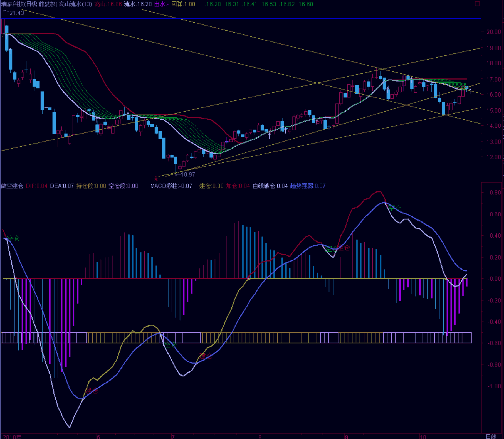Click the 白线破仓:0.04 readout
This screenshot has width=504, height=439.
[x=270, y=186]
